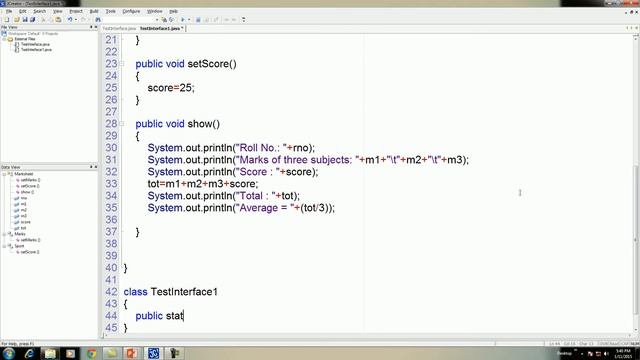Click the Save All toolbar icon

point(32,20)
